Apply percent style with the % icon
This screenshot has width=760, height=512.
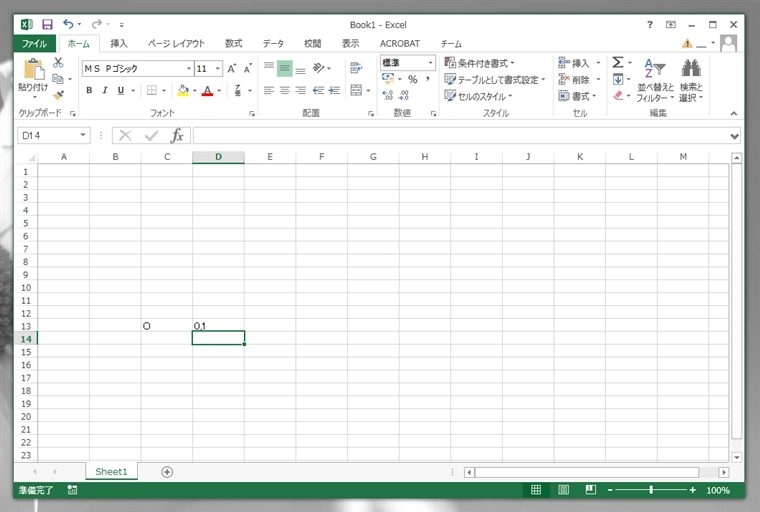click(x=412, y=79)
